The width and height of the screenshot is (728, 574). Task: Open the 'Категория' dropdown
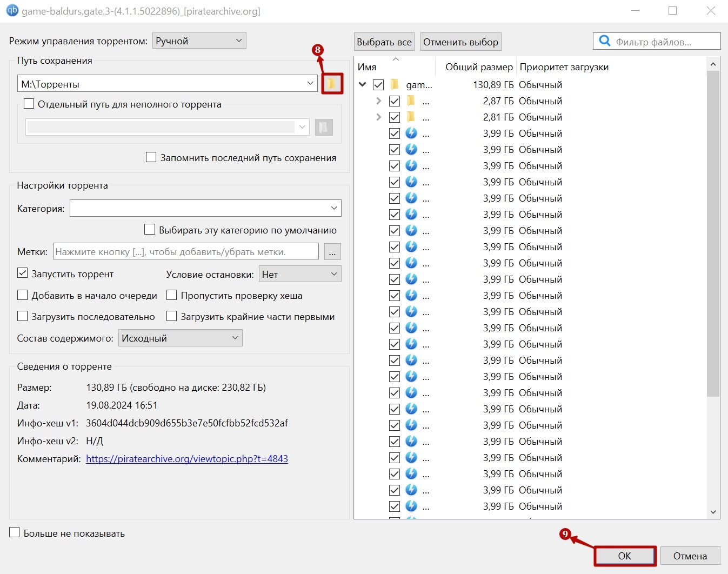point(205,208)
